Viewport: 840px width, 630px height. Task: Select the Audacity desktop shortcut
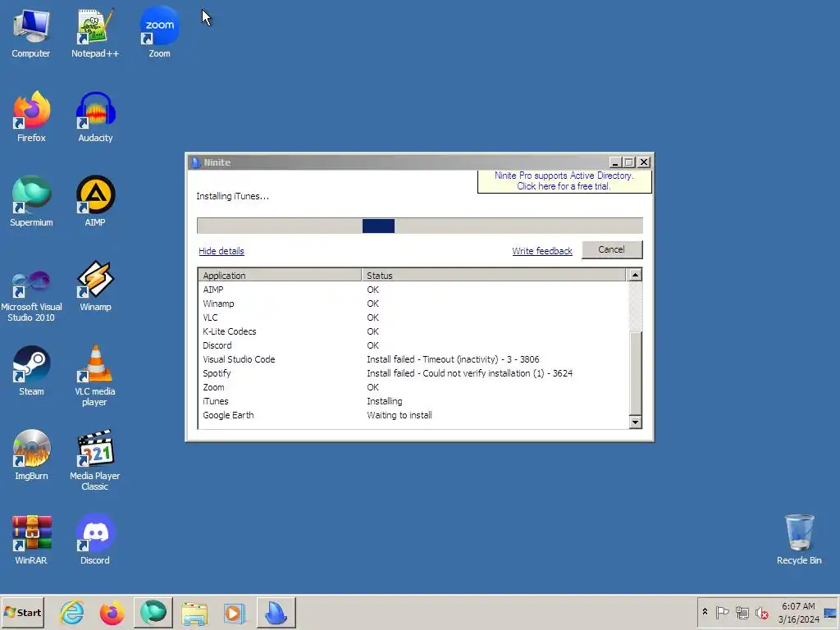(95, 117)
